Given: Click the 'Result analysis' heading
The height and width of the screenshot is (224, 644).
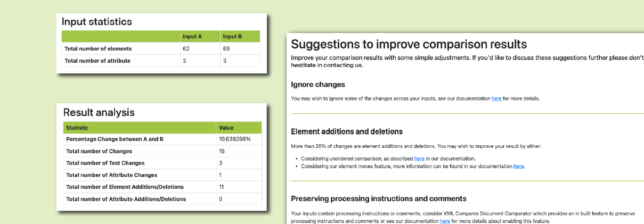Looking at the screenshot, I should [99, 112].
